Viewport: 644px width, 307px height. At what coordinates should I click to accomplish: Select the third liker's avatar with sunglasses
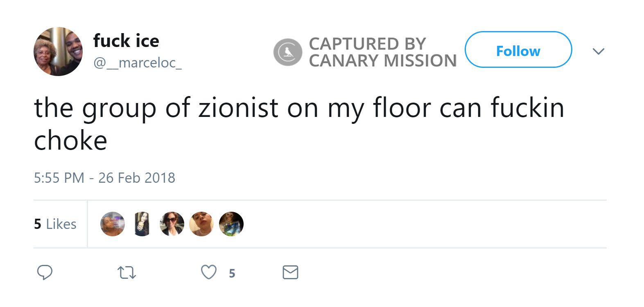172,224
